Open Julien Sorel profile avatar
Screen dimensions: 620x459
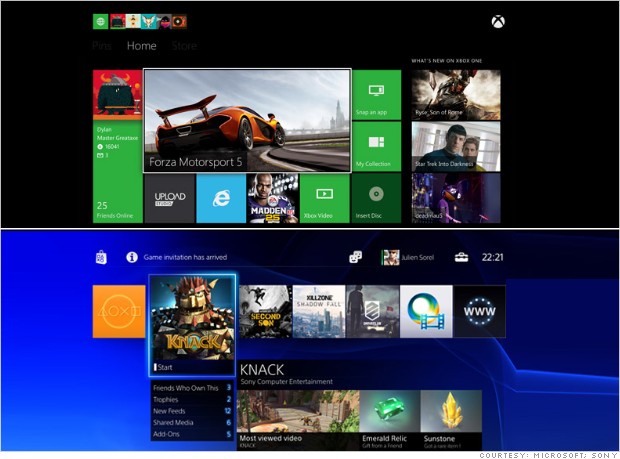point(390,258)
